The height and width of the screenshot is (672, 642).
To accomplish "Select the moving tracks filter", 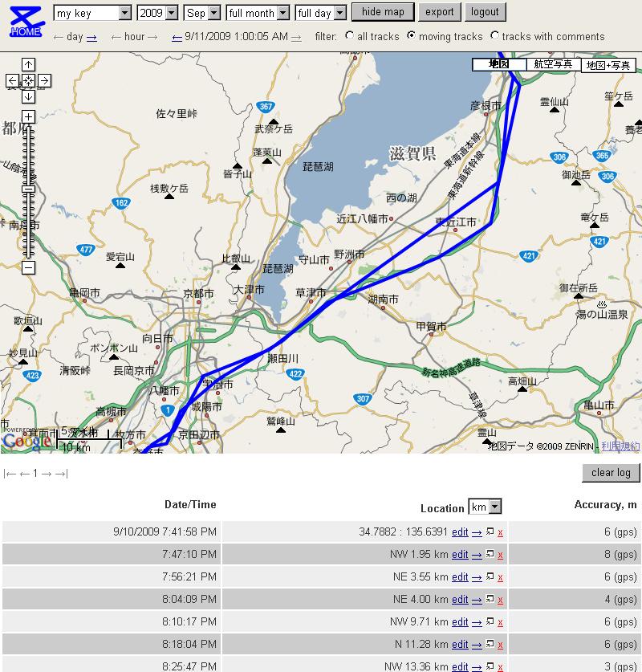I will click(411, 35).
